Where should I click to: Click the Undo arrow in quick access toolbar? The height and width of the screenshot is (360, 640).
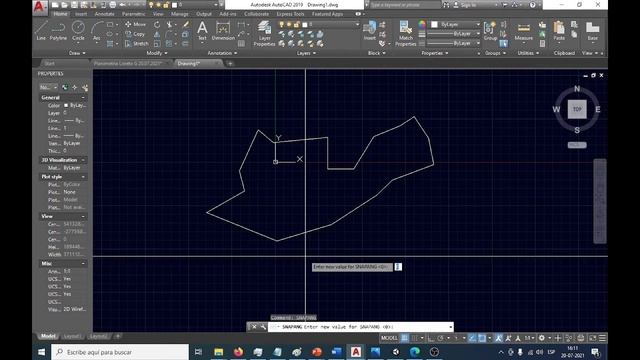click(122, 5)
